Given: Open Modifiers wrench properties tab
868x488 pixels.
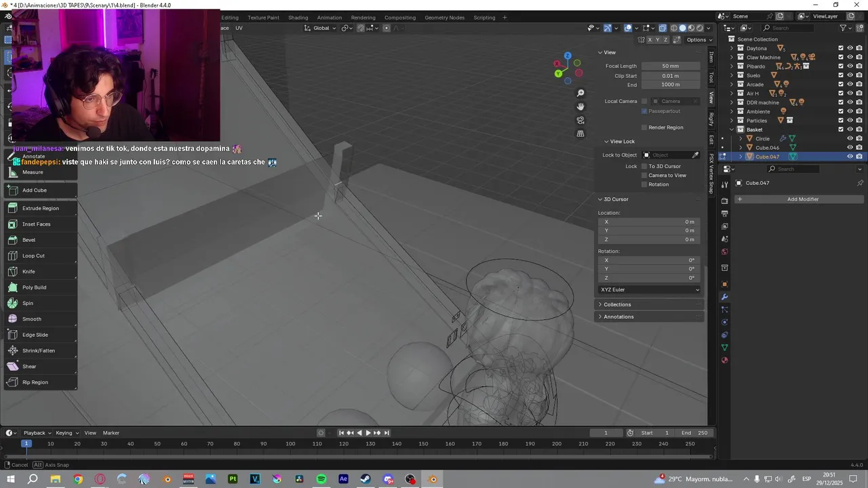Looking at the screenshot, I should pos(724,297).
